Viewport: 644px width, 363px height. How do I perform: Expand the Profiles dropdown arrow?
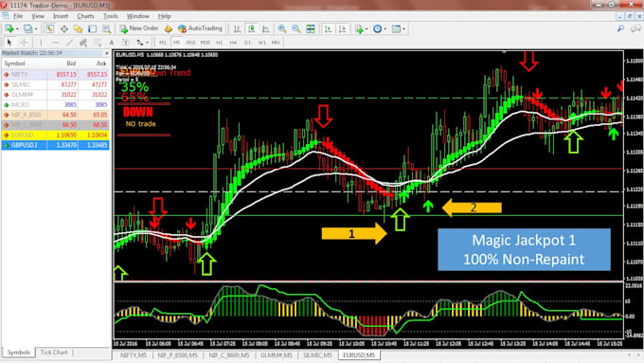36,28
